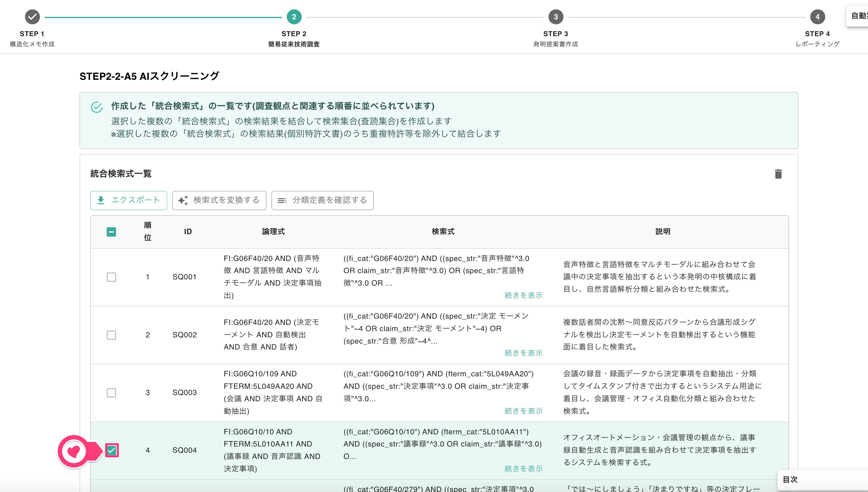The image size is (868, 492).
Task: Click the description starting オフィスオートメーション
Action: pos(659,450)
